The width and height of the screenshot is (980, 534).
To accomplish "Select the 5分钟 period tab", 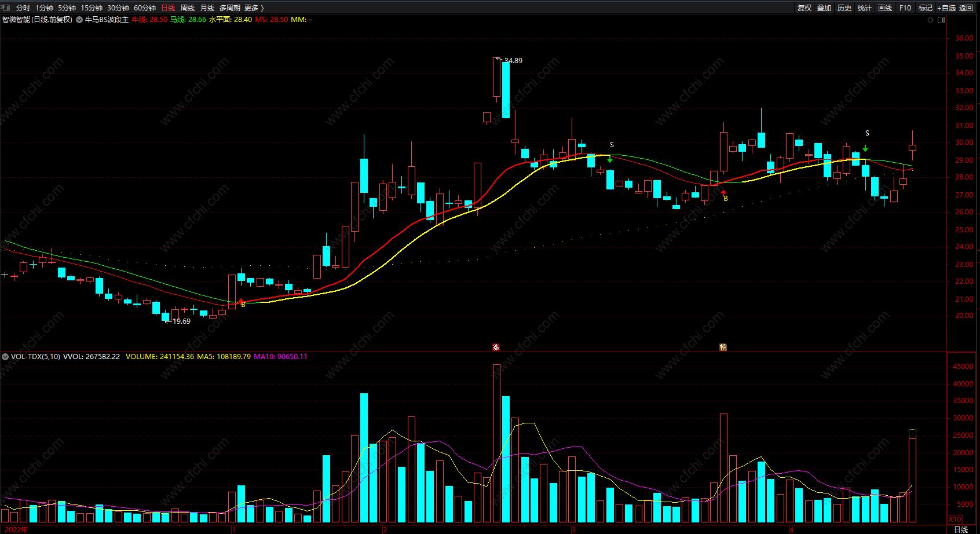I will click(67, 8).
